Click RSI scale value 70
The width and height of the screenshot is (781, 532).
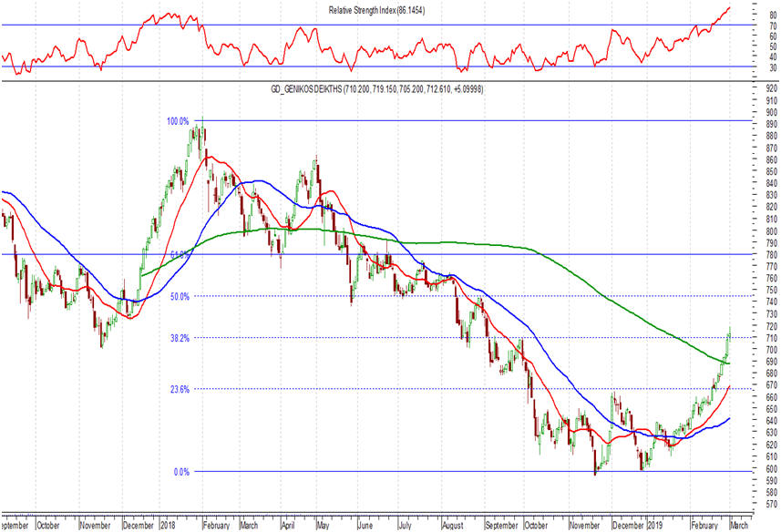pyautogui.click(x=773, y=26)
